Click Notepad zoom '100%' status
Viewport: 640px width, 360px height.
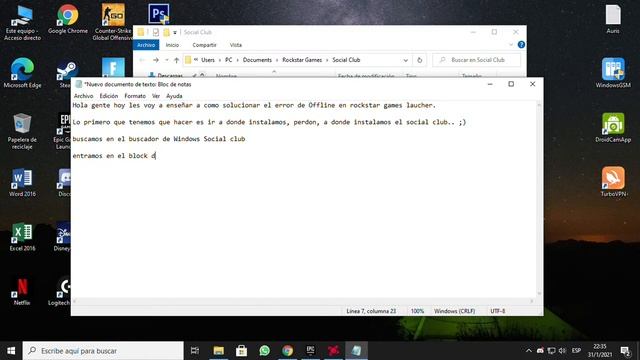[417, 311]
